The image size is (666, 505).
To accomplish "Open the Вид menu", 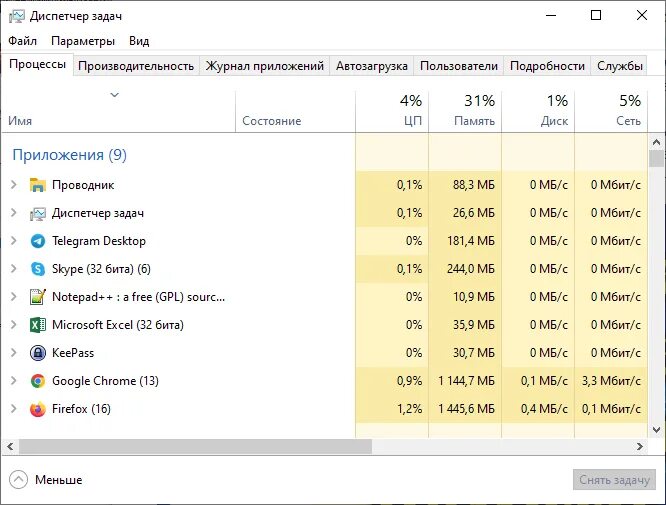I will (139, 41).
